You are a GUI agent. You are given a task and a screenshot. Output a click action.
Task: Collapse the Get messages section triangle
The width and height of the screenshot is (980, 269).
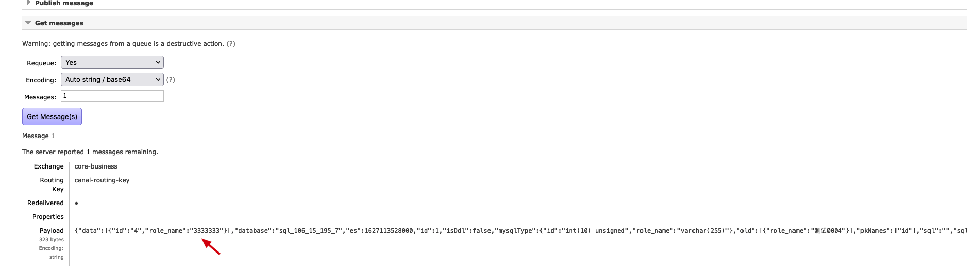[x=28, y=23]
